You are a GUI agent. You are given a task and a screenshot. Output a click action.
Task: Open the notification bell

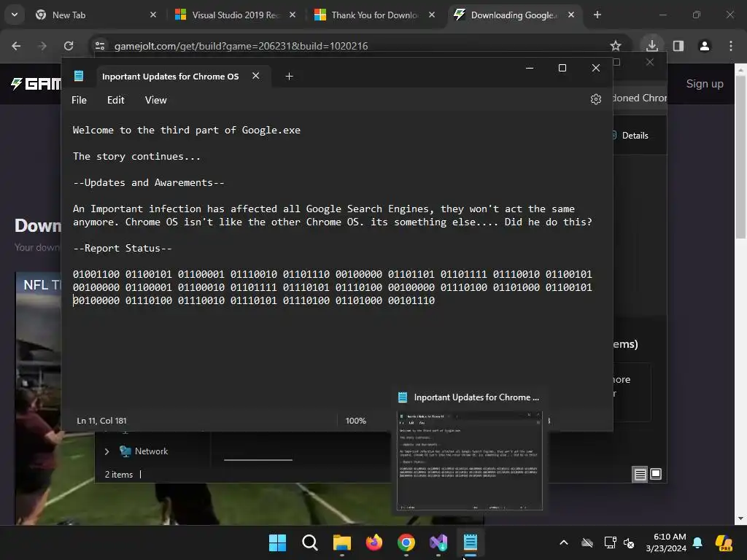(x=697, y=542)
